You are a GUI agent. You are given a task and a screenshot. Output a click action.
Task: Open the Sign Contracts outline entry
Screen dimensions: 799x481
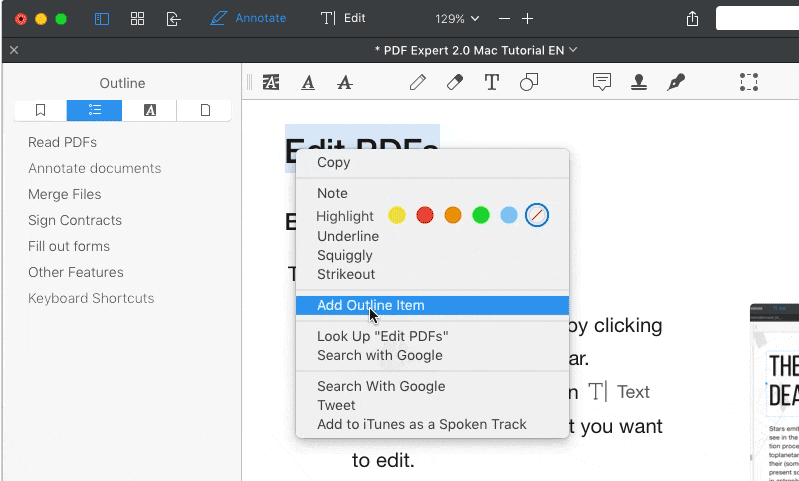coord(75,220)
